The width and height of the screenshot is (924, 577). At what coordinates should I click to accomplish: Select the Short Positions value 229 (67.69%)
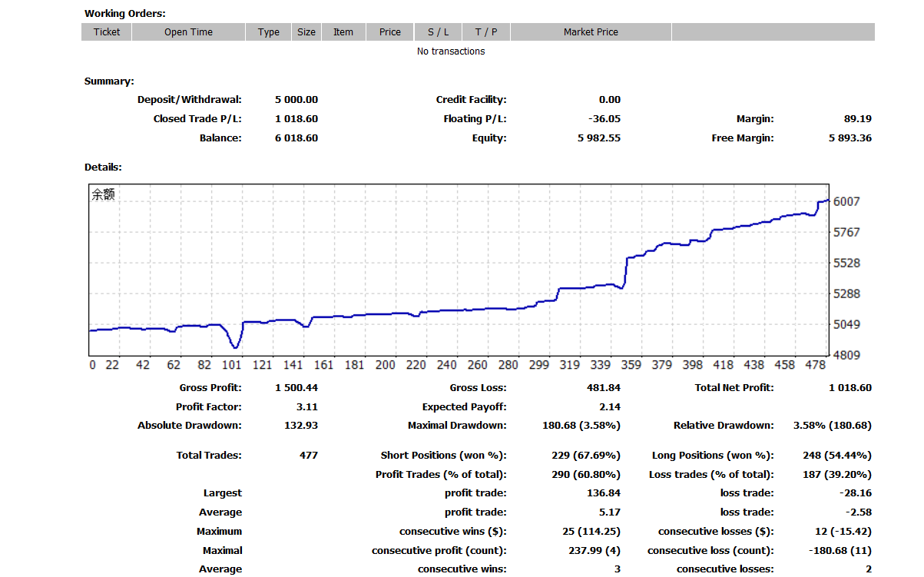(x=586, y=455)
